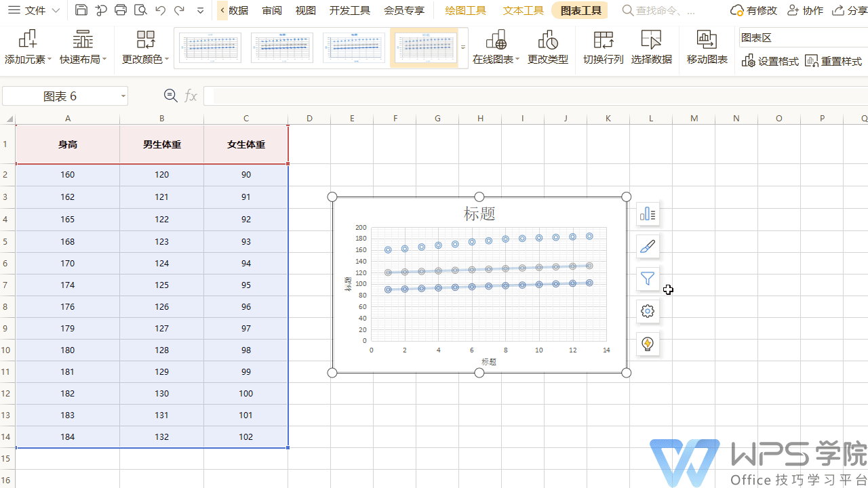The image size is (868, 488).
Task: Click the cloud save icon next to Save
Action: [101, 10]
